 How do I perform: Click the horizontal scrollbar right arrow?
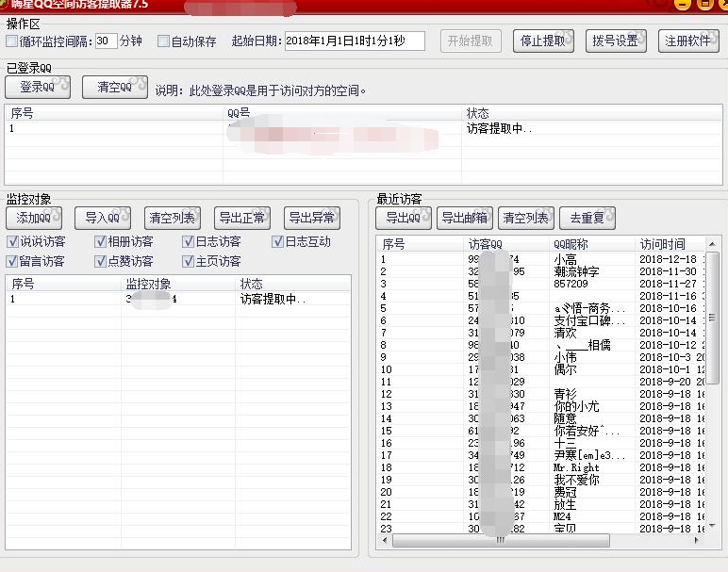tap(696, 540)
